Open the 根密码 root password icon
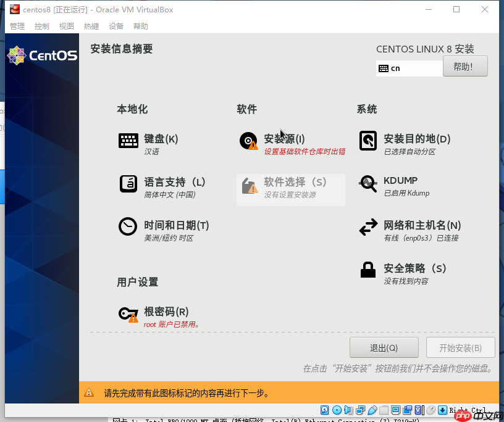The height and width of the screenshot is (422, 504). (x=128, y=315)
